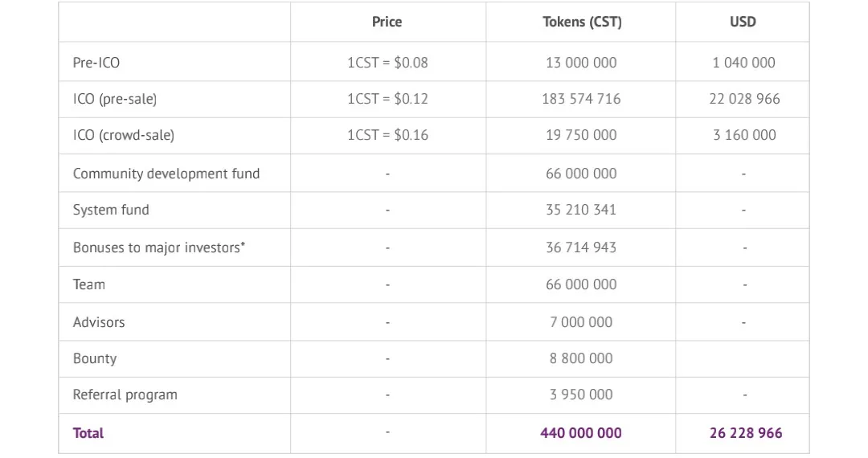The width and height of the screenshot is (868, 458).
Task: Select the ICO (crowd-sale) row label
Action: 124,135
